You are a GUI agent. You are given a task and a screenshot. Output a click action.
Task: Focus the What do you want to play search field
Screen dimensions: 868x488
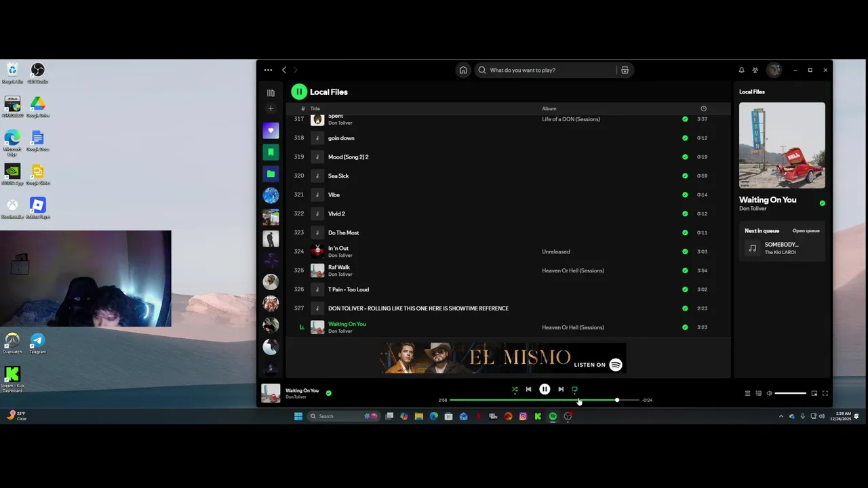click(x=546, y=70)
